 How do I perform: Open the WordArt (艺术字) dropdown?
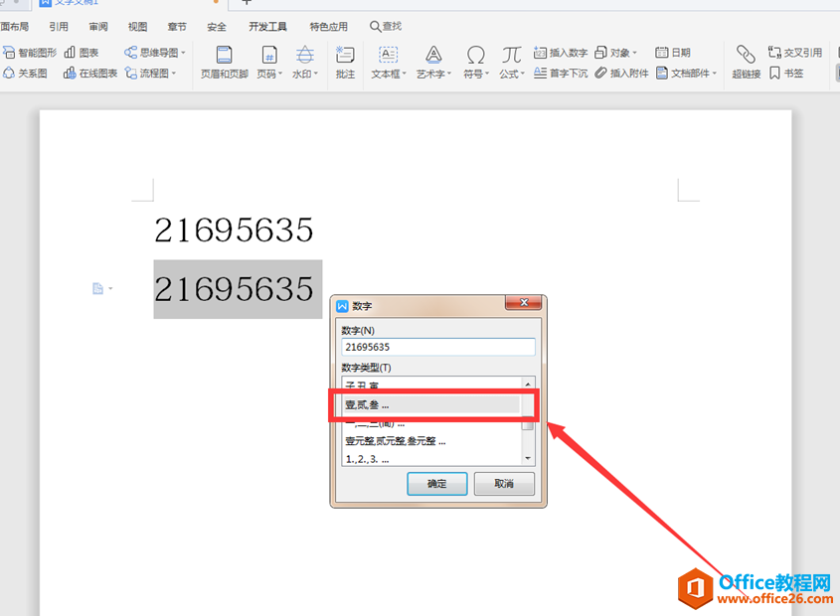434,63
